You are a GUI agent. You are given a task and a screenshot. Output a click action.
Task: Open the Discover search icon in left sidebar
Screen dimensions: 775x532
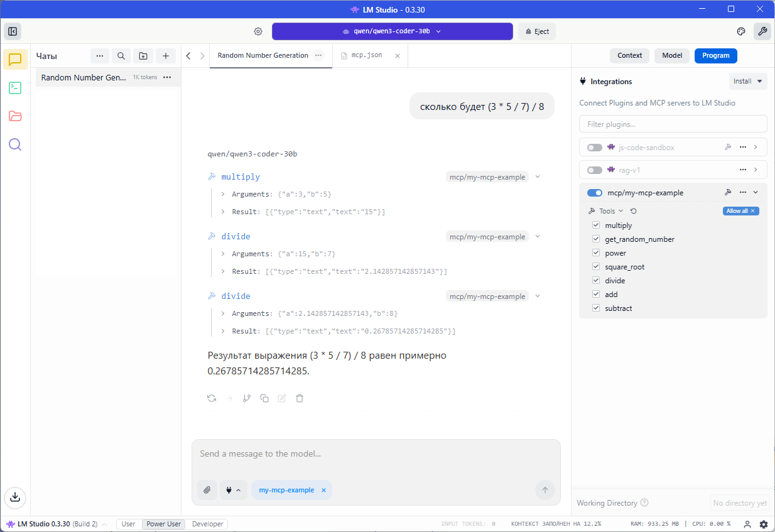coord(15,144)
